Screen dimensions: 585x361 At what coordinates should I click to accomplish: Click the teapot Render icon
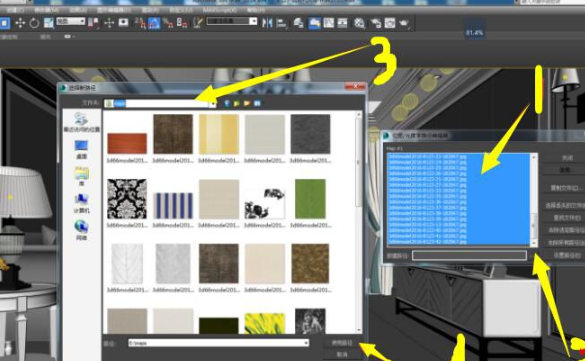(404, 23)
